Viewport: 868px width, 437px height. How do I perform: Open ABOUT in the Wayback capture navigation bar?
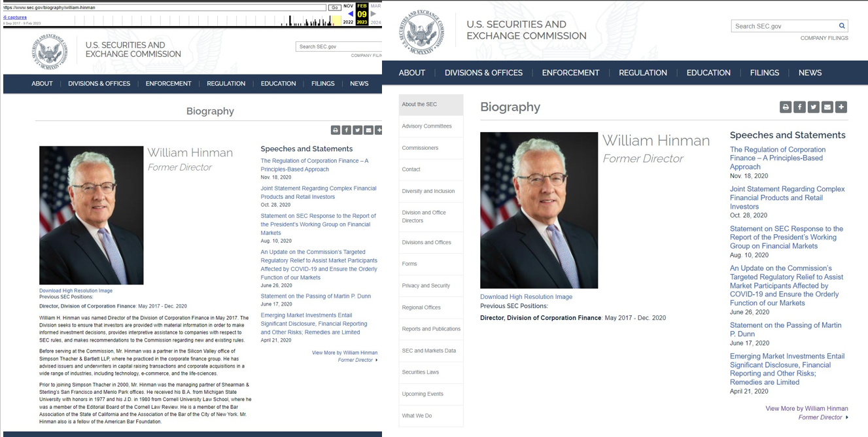(43, 84)
